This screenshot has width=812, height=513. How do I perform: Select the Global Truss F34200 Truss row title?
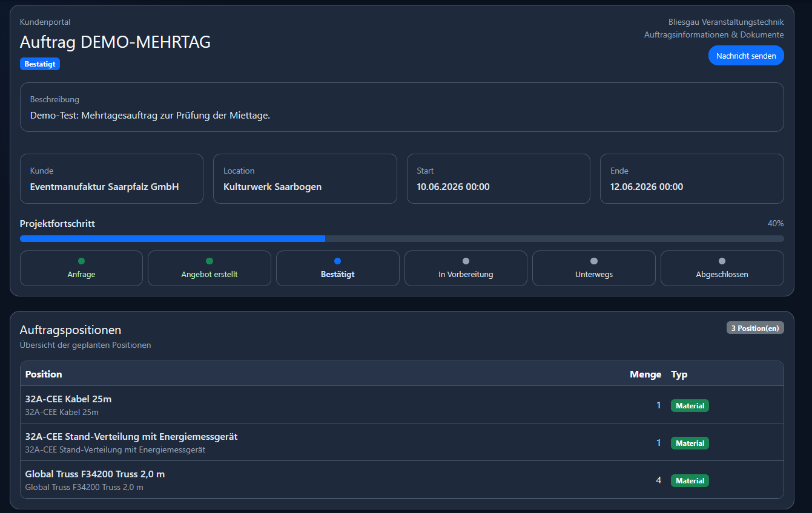click(x=95, y=474)
